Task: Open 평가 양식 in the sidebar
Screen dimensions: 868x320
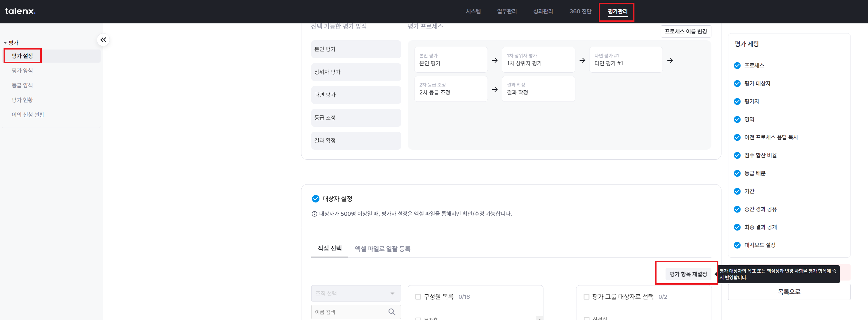Action: click(x=22, y=71)
